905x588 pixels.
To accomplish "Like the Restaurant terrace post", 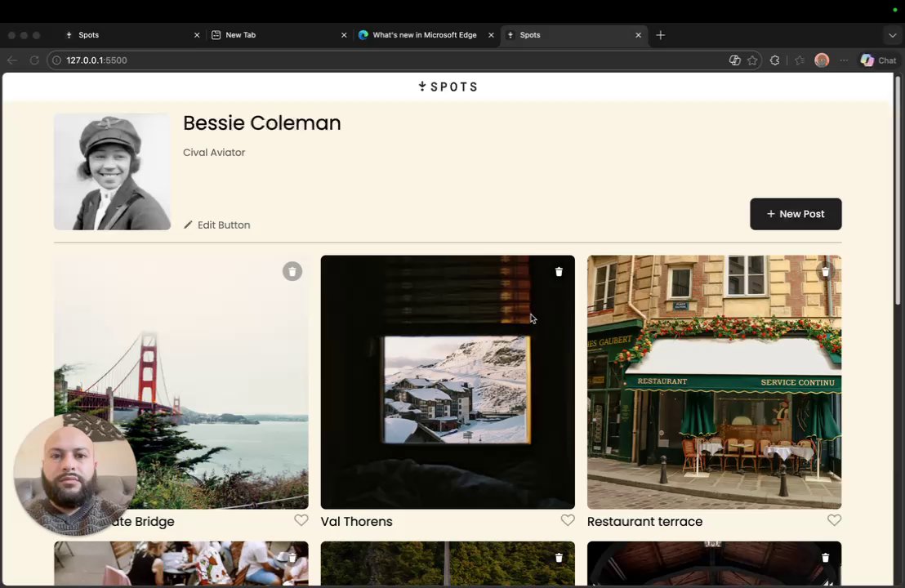I will (x=834, y=520).
